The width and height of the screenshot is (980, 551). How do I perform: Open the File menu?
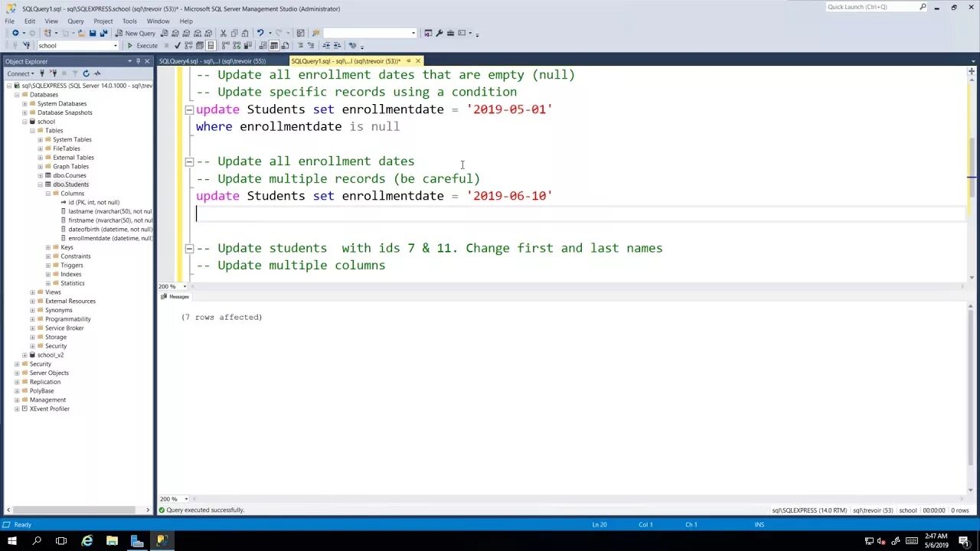(10, 21)
